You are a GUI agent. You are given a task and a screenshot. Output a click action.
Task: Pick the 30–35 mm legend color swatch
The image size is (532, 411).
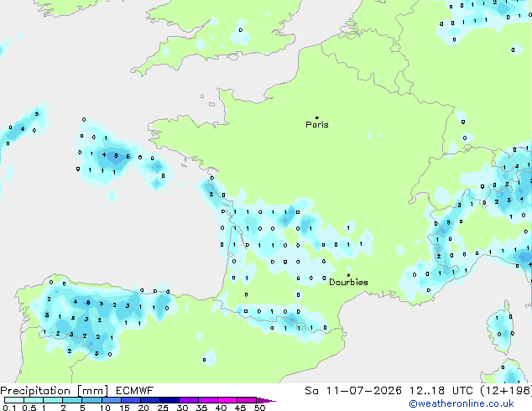point(189,400)
